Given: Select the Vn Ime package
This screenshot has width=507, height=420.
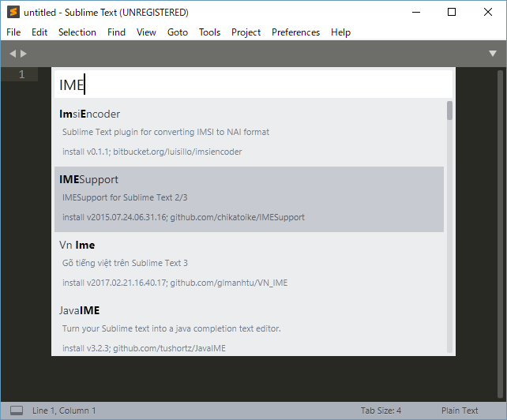Looking at the screenshot, I should click(249, 264).
